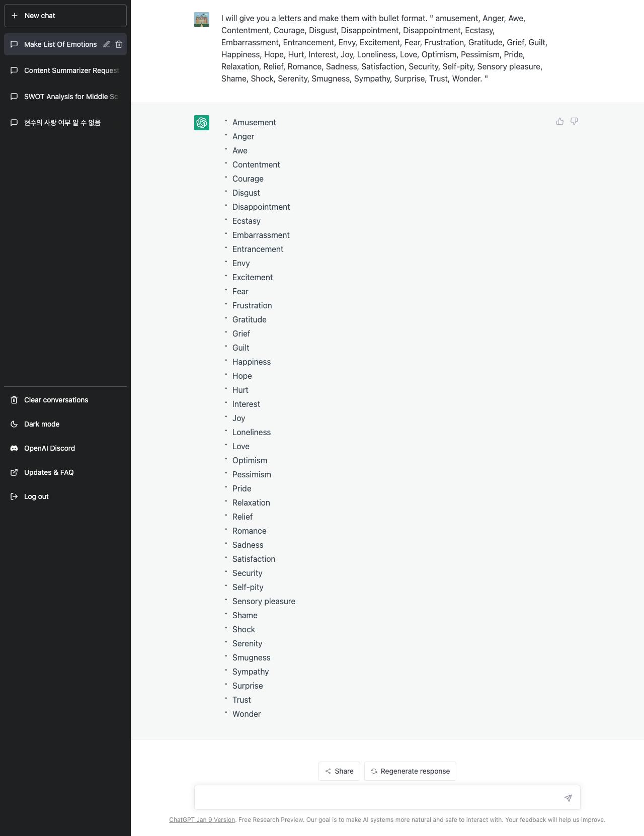Click the plus icon in New chat
Image resolution: width=644 pixels, height=836 pixels.
(15, 16)
